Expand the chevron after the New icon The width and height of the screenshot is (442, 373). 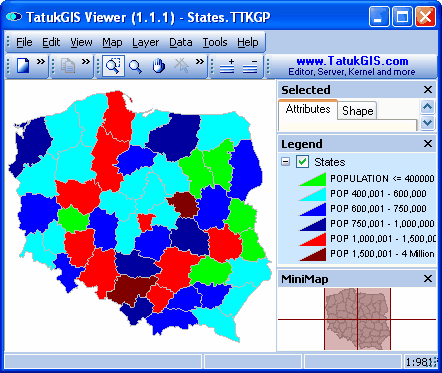pos(41,62)
